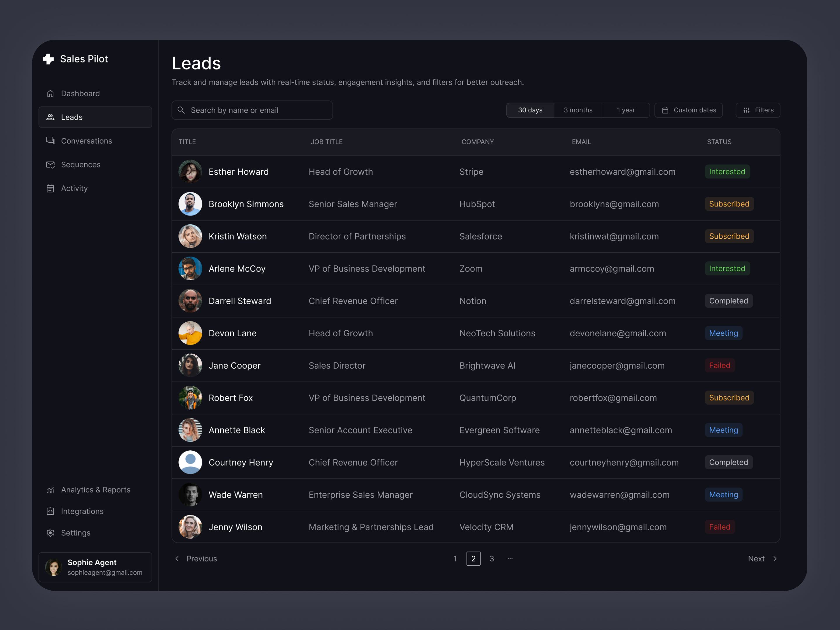Open the Custom dates picker
The image size is (840, 630).
[689, 110]
